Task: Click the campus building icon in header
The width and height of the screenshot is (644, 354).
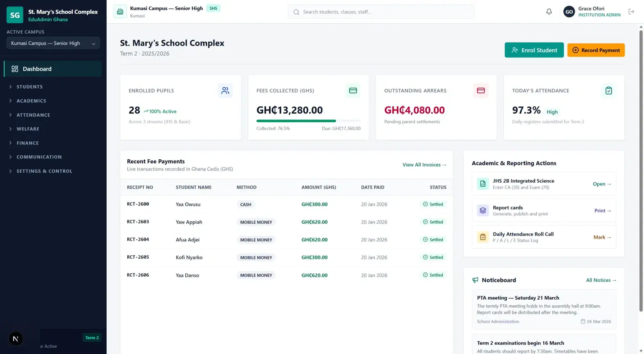Action: click(120, 12)
